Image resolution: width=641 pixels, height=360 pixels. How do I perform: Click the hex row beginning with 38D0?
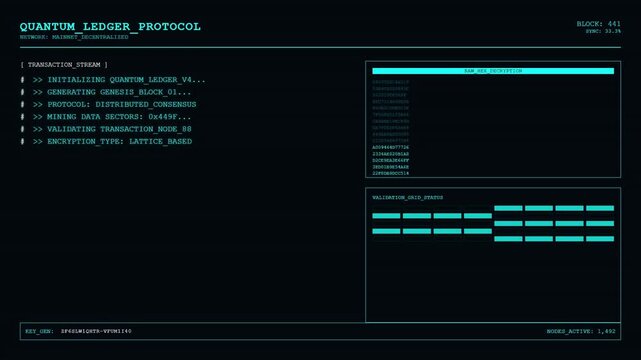point(390,167)
